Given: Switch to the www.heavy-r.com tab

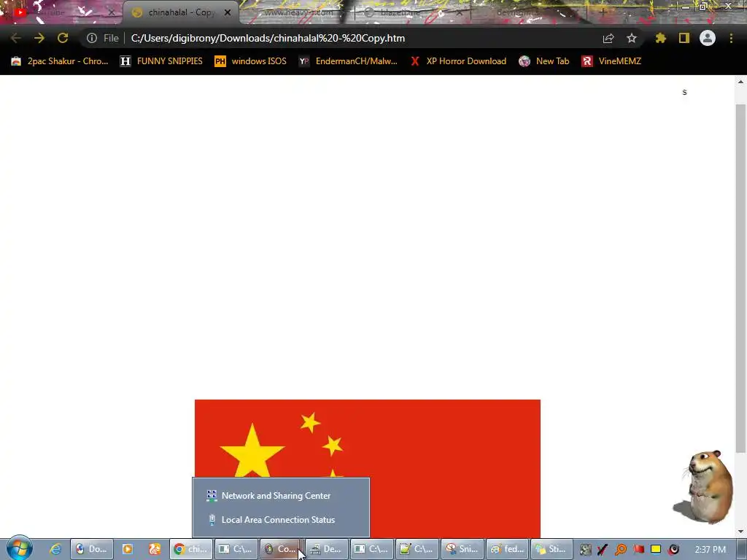Looking at the screenshot, I should click(x=298, y=12).
